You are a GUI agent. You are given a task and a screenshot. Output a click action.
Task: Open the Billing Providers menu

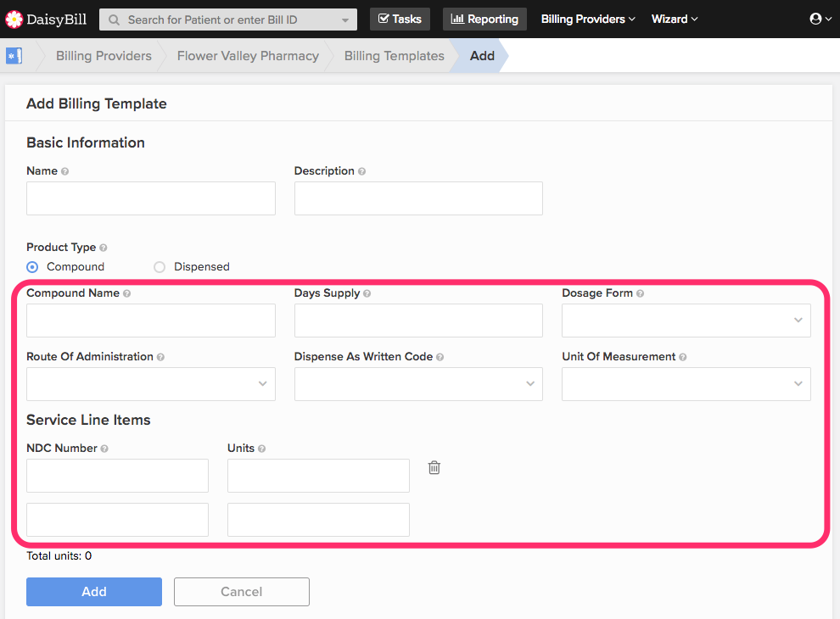point(587,19)
